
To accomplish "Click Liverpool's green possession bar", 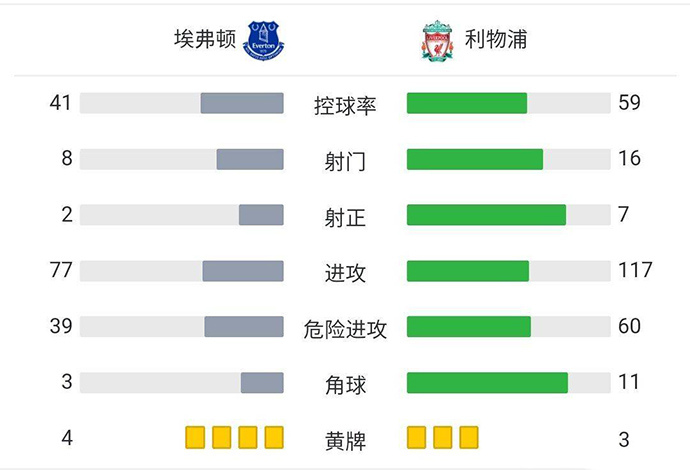I will pos(467,103).
